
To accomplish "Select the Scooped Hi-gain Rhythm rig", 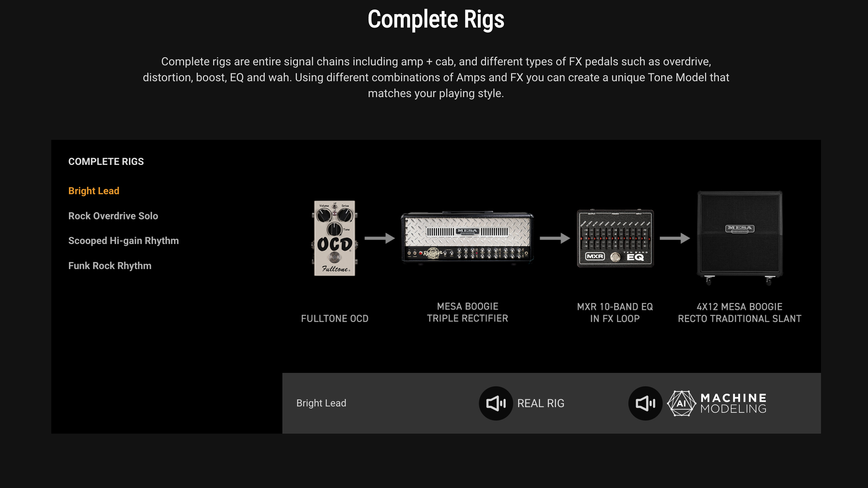I will (123, 241).
